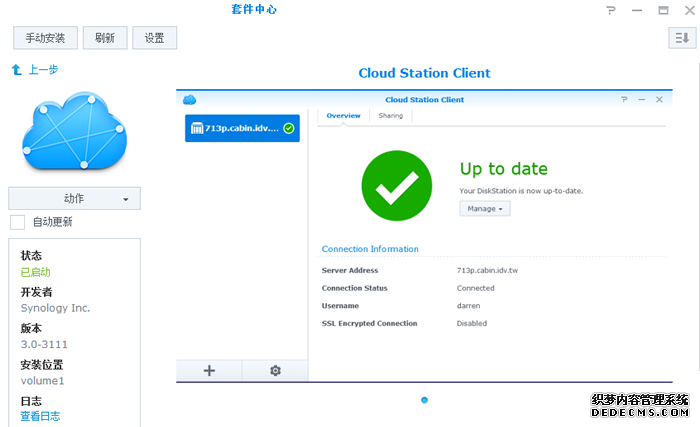Click the SSL Disabled value

tap(471, 323)
